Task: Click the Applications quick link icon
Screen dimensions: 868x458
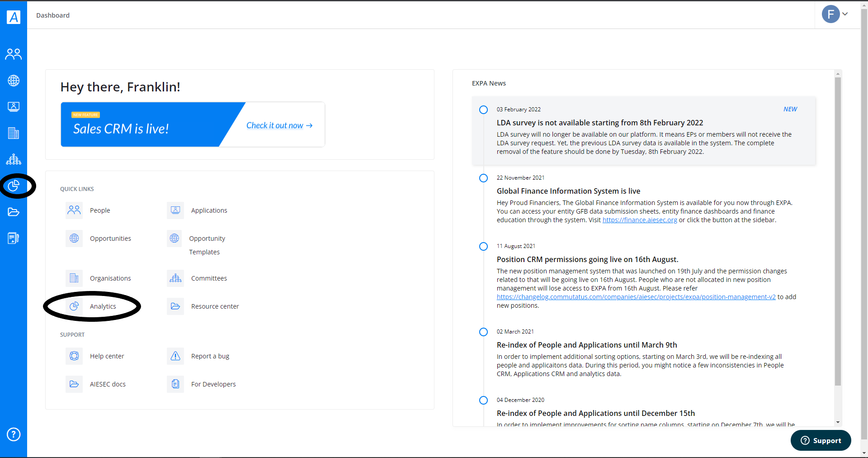Action: (175, 210)
